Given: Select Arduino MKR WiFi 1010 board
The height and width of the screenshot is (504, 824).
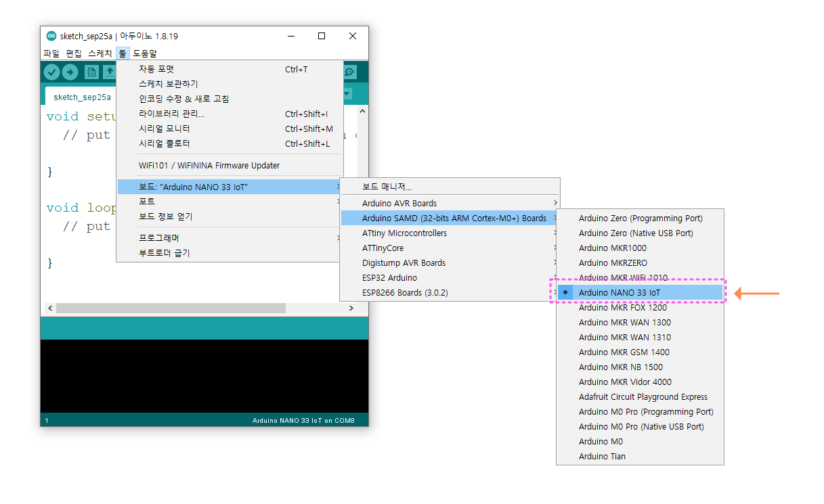Looking at the screenshot, I should point(640,277).
